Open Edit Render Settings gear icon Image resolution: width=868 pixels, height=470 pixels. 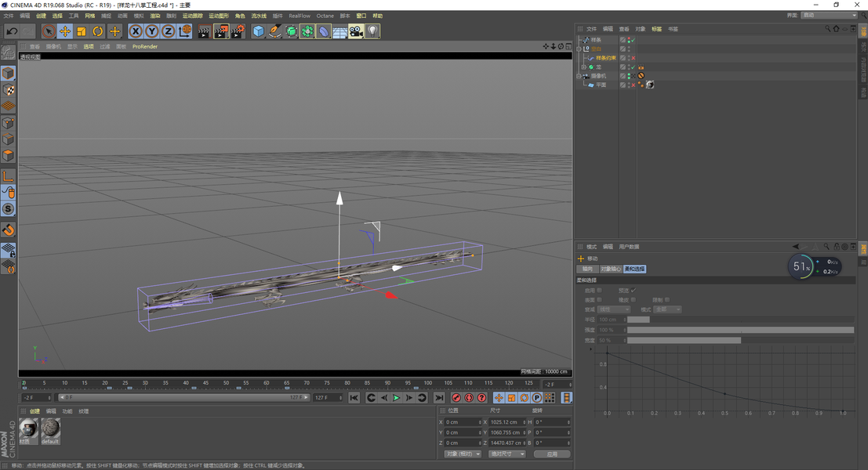point(238,31)
